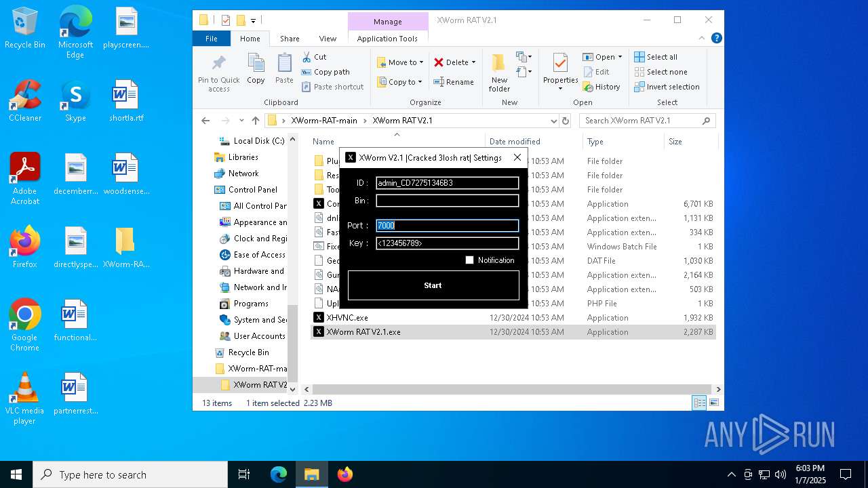Go up one folder level arrow
This screenshot has width=868, height=488.
(x=255, y=121)
